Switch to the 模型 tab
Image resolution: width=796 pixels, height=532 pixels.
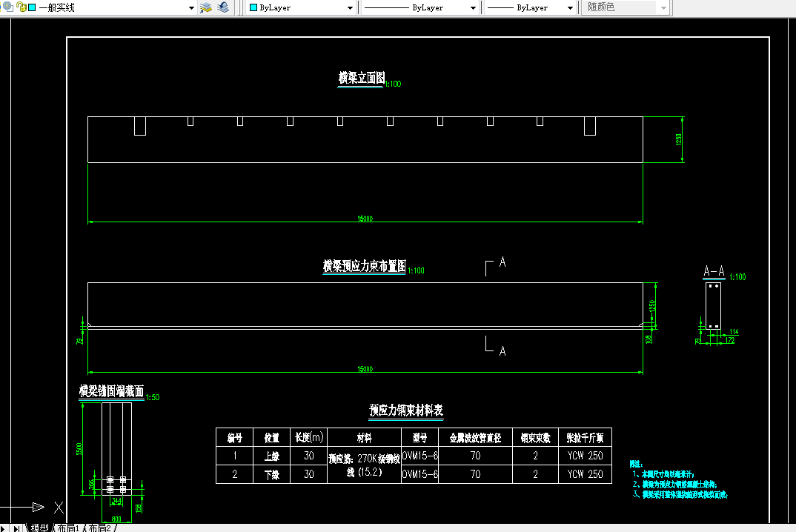[x=39, y=528]
